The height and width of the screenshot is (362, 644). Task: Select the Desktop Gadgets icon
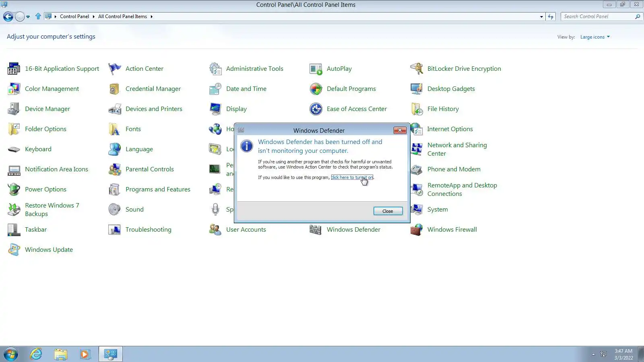(416, 89)
